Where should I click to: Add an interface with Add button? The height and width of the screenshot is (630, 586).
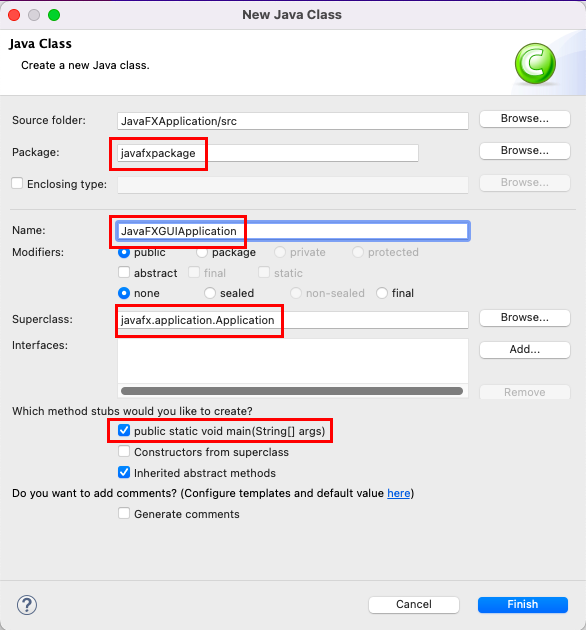525,350
